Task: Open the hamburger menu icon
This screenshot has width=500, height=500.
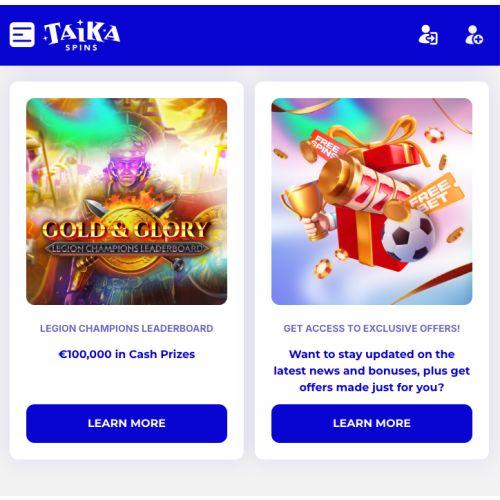Action: click(22, 35)
